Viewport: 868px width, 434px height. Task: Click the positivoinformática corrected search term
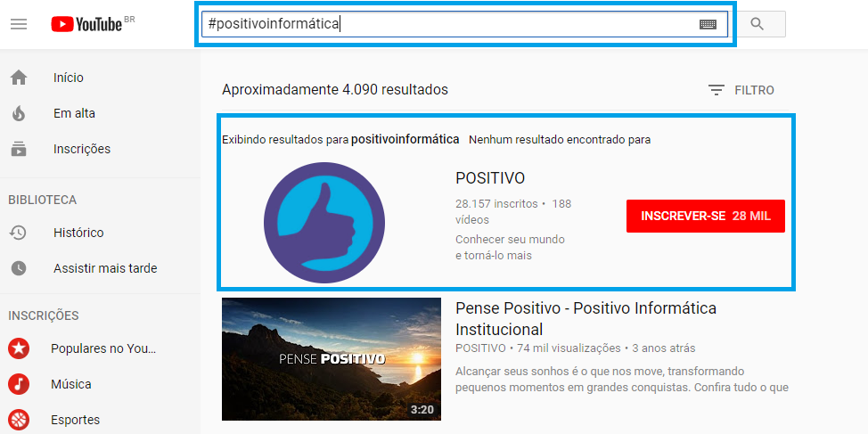[x=405, y=140]
